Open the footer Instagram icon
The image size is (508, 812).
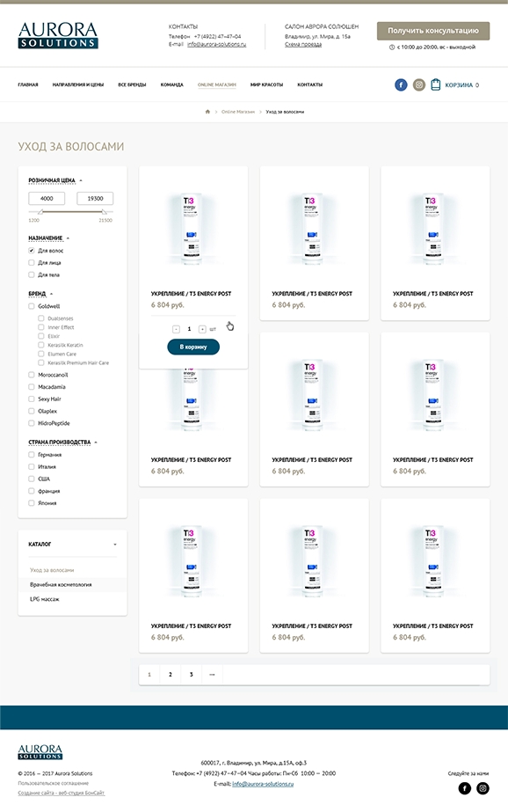(483, 788)
